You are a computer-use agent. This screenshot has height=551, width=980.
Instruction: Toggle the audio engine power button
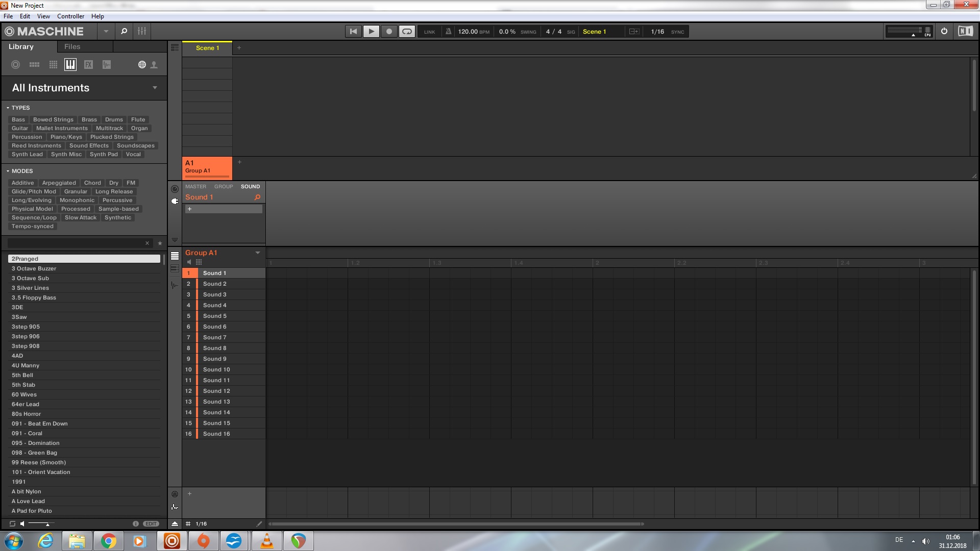click(944, 32)
